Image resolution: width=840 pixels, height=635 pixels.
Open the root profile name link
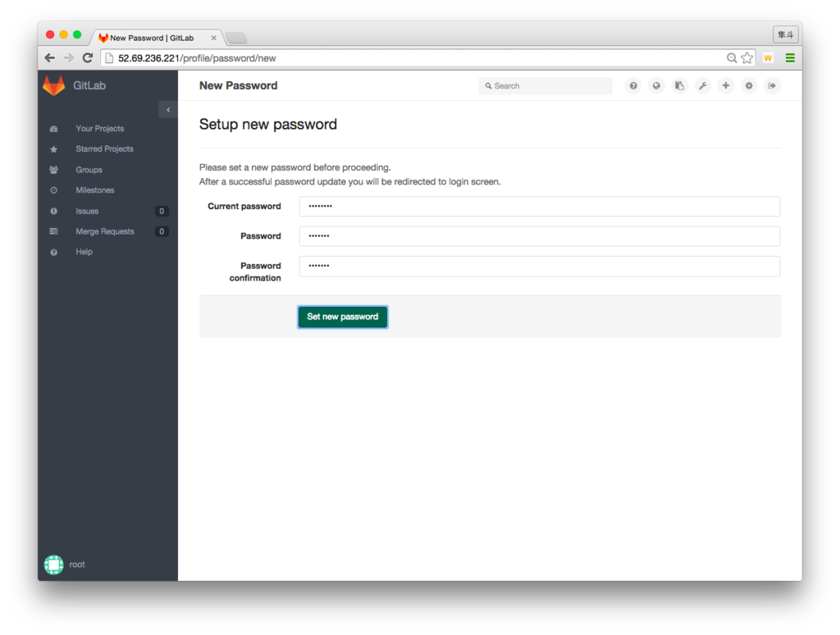pos(77,564)
